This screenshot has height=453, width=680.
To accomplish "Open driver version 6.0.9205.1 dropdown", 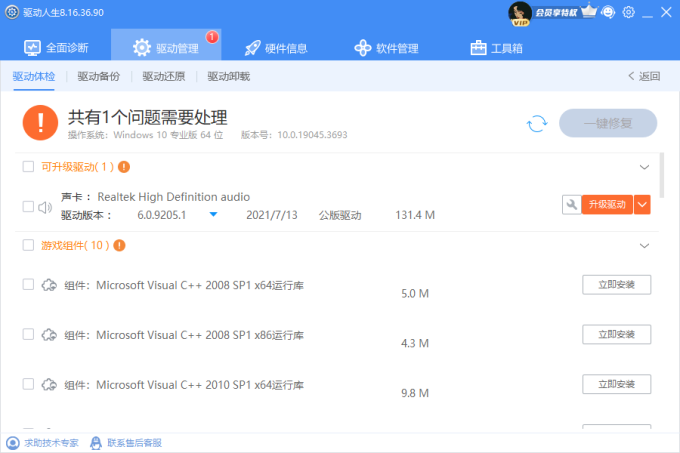I will click(x=213, y=214).
